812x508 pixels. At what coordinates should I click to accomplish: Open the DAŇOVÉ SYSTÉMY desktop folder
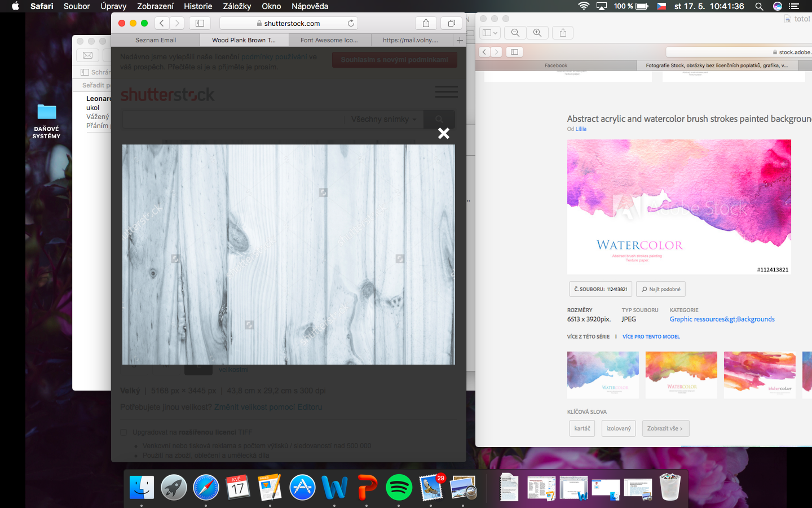tap(46, 113)
